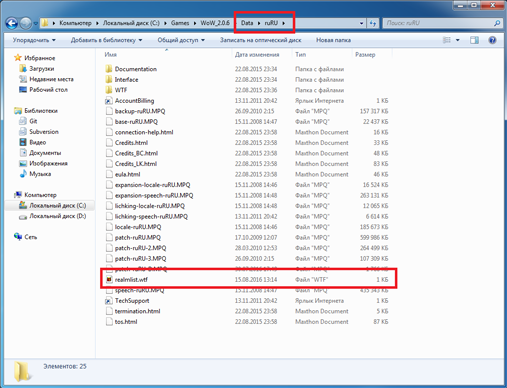Click the Forward navigation arrow
Image resolution: width=507 pixels, height=388 pixels.
26,23
